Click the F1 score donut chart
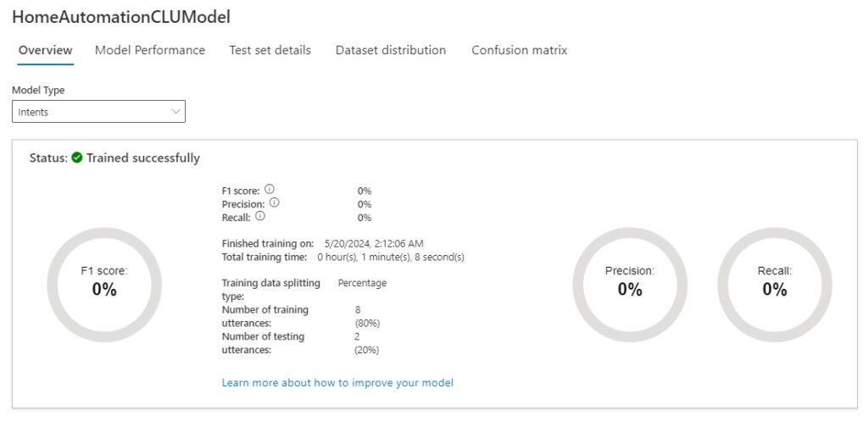 click(x=104, y=284)
